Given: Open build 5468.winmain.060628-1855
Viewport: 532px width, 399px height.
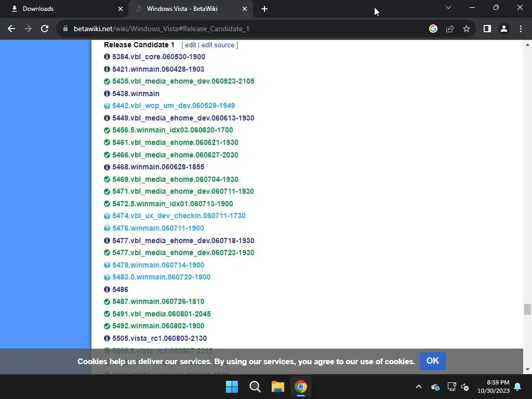Looking at the screenshot, I should tap(158, 167).
